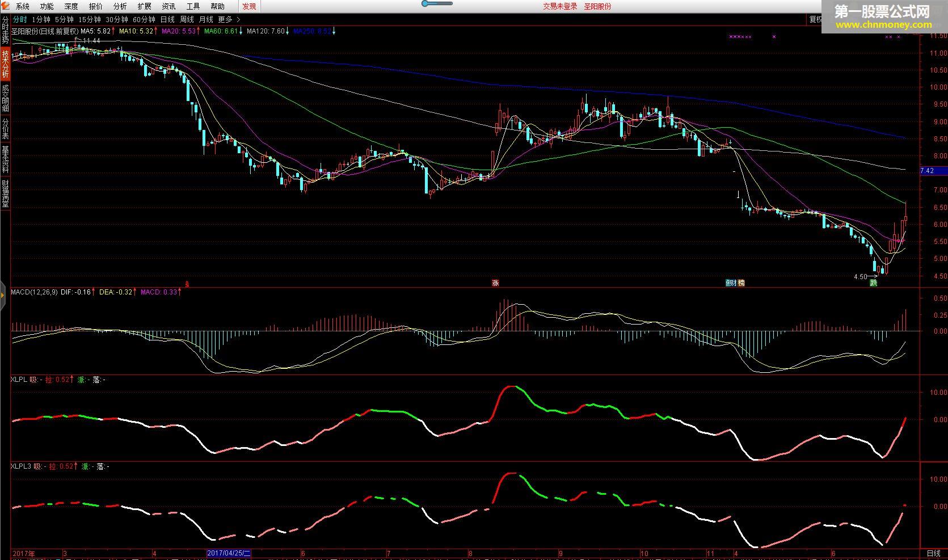The width and height of the screenshot is (948, 560).
Task: Switch to the 5分钟 period tab
Action: click(65, 19)
